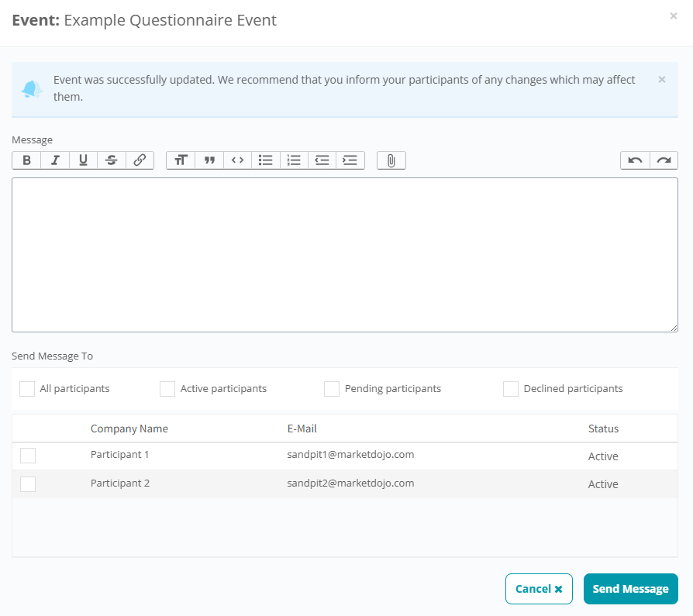Image resolution: width=693 pixels, height=616 pixels.
Task: Click the Send Message button
Action: 631,589
